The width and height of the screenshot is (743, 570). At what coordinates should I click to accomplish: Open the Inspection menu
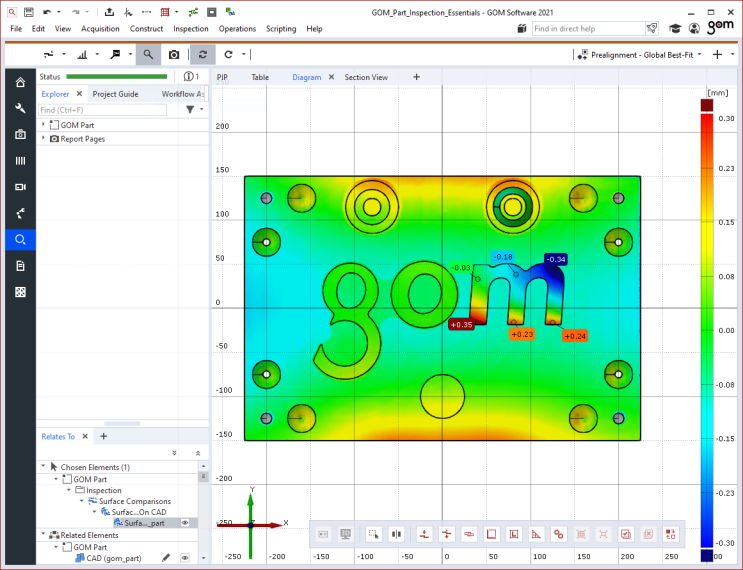click(190, 28)
